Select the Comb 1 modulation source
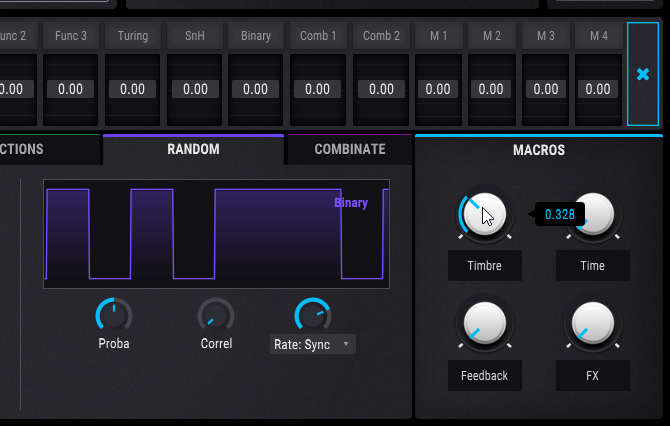Image resolution: width=670 pixels, height=426 pixels. tap(318, 35)
